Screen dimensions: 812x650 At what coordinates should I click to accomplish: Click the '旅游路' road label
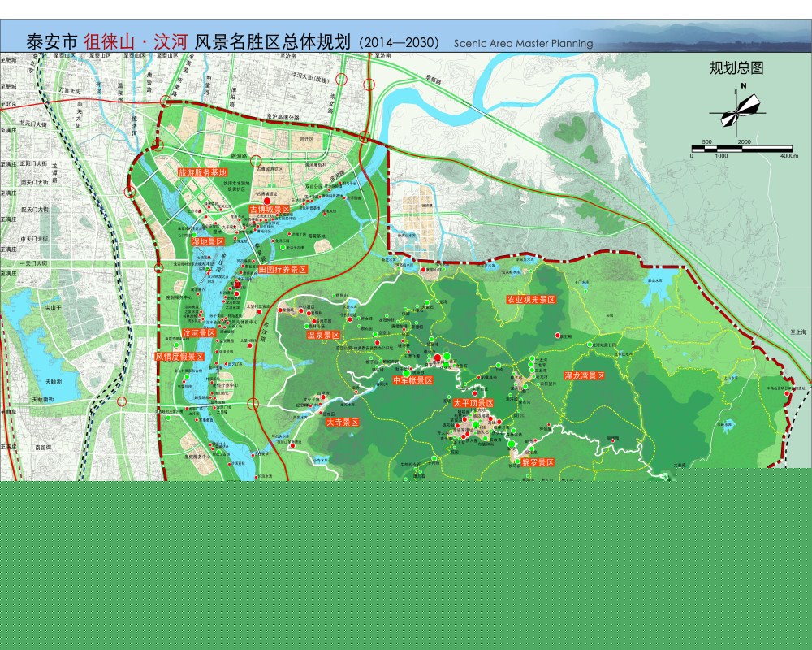click(240, 156)
